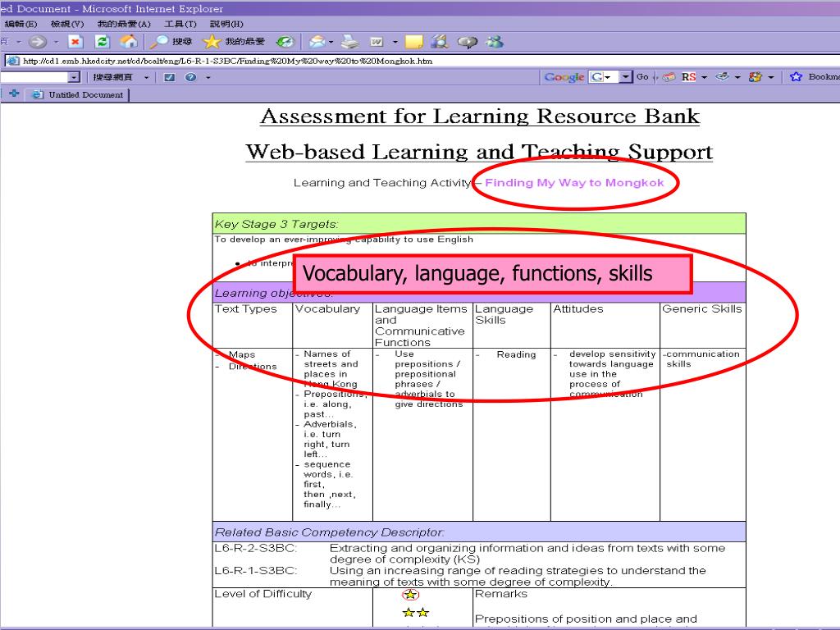The image size is (840, 630).
Task: Refresh the page with the green arrows icon
Action: tap(103, 42)
